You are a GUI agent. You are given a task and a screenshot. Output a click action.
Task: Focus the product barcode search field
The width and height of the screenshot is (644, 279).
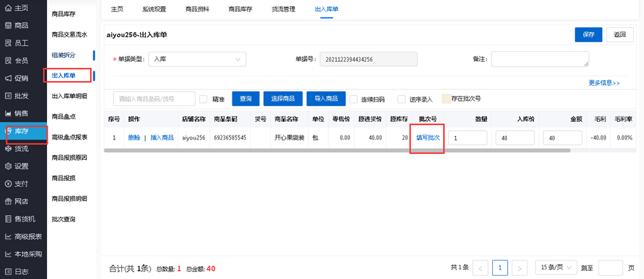pyautogui.click(x=154, y=99)
